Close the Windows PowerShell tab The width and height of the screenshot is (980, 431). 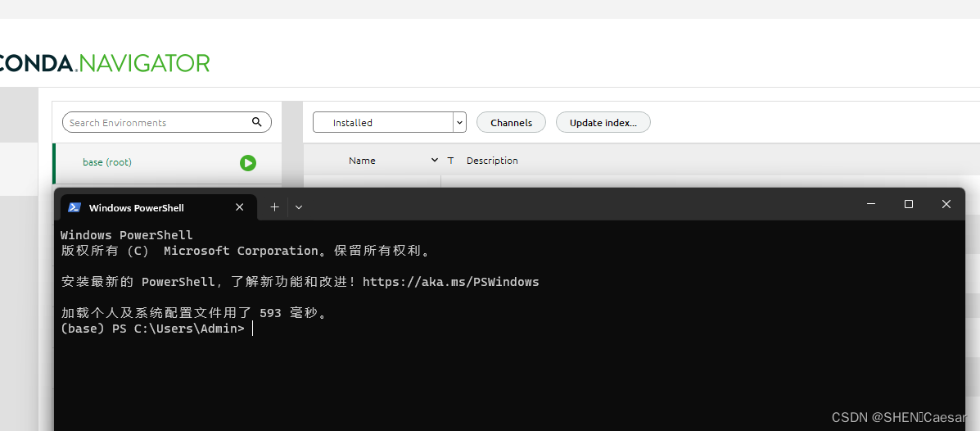click(x=239, y=207)
